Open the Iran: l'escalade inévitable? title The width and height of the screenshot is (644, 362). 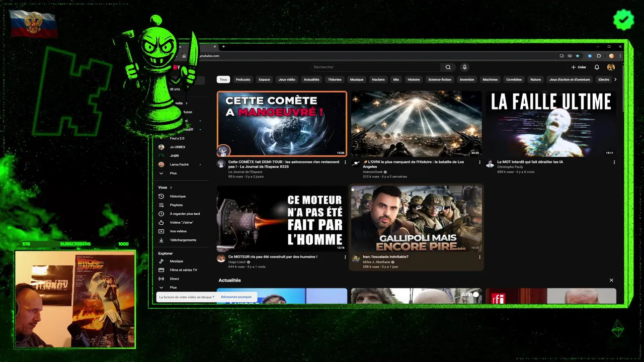pos(385,257)
